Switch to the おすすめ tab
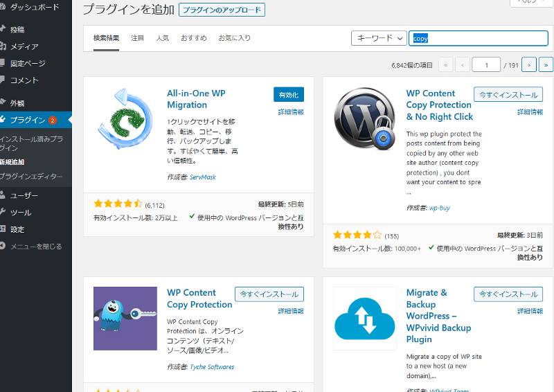This screenshot has height=392, width=554. click(194, 38)
